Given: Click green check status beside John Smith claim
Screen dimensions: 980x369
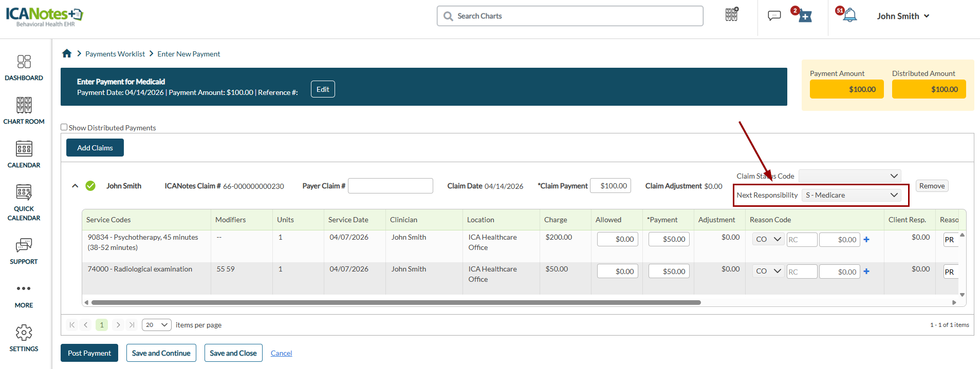Looking at the screenshot, I should pyautogui.click(x=90, y=186).
